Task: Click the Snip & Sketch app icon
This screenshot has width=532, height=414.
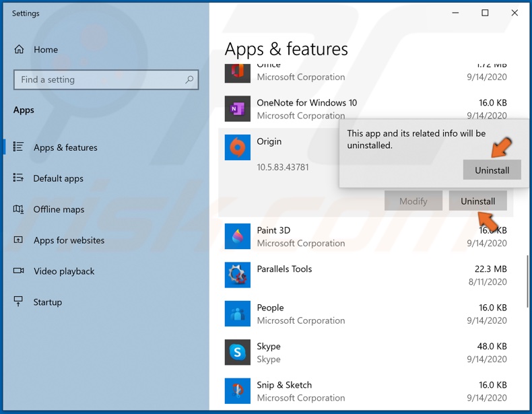Action: pyautogui.click(x=238, y=391)
